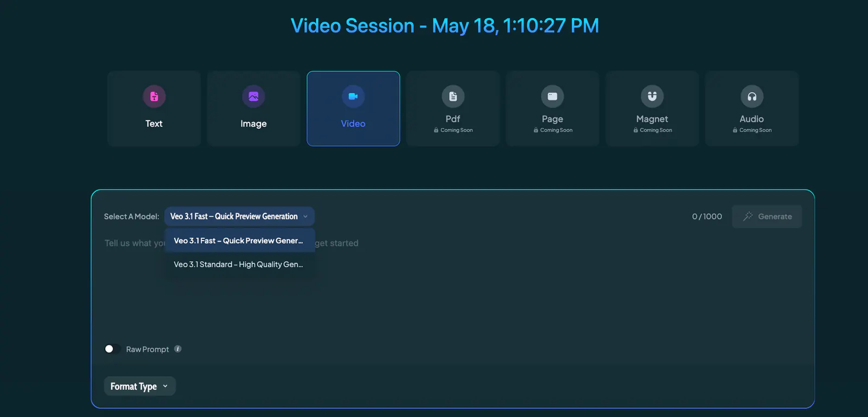Click the Pdf coming soon card

tap(453, 109)
